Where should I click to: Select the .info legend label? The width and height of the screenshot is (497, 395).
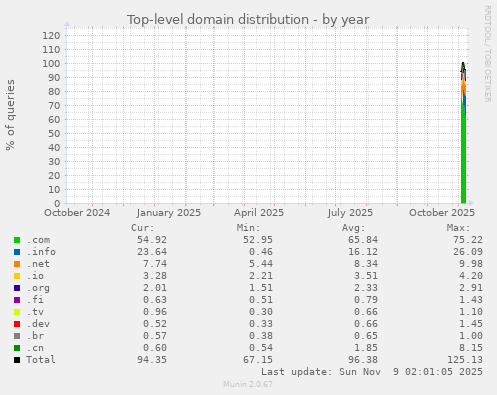pos(41,252)
